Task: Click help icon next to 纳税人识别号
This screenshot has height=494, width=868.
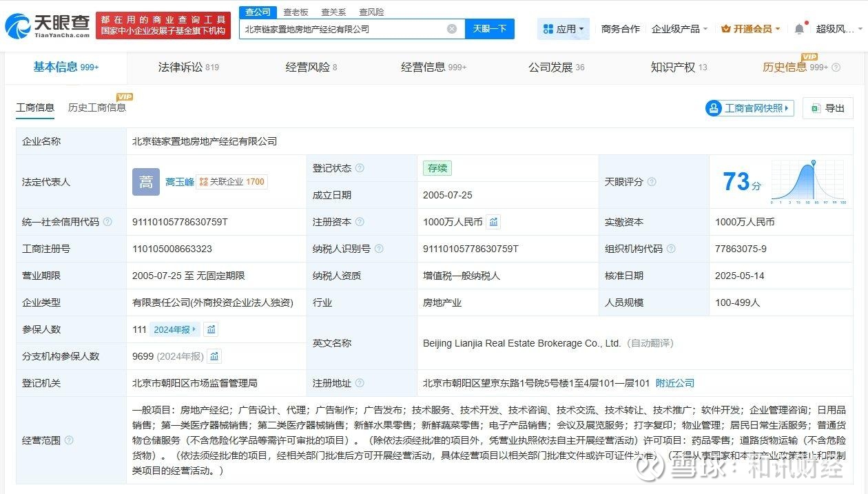Action: click(379, 249)
